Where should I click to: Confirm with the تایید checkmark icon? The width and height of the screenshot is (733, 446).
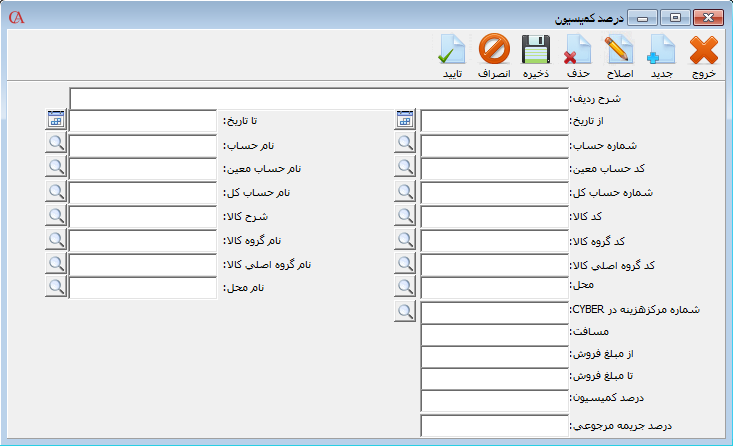[452, 50]
